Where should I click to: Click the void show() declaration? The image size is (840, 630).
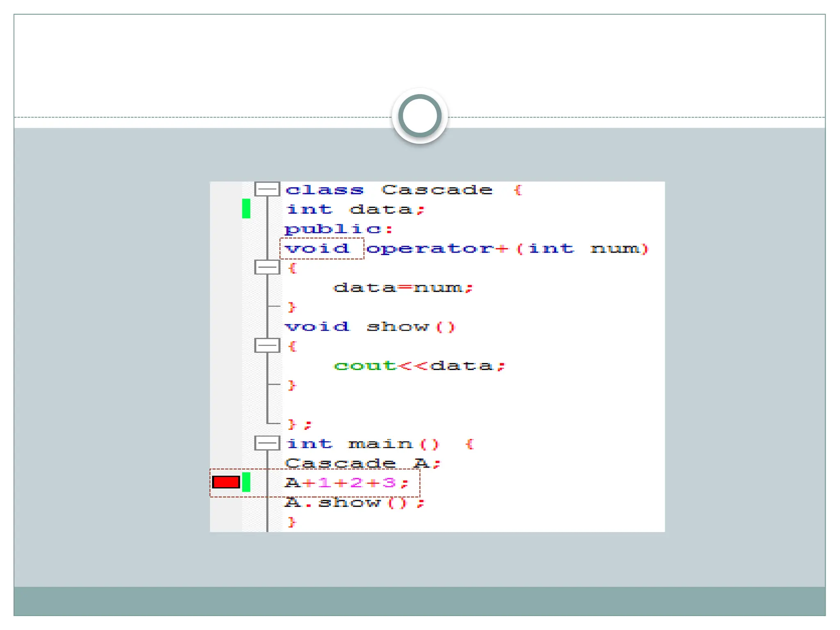tap(370, 327)
